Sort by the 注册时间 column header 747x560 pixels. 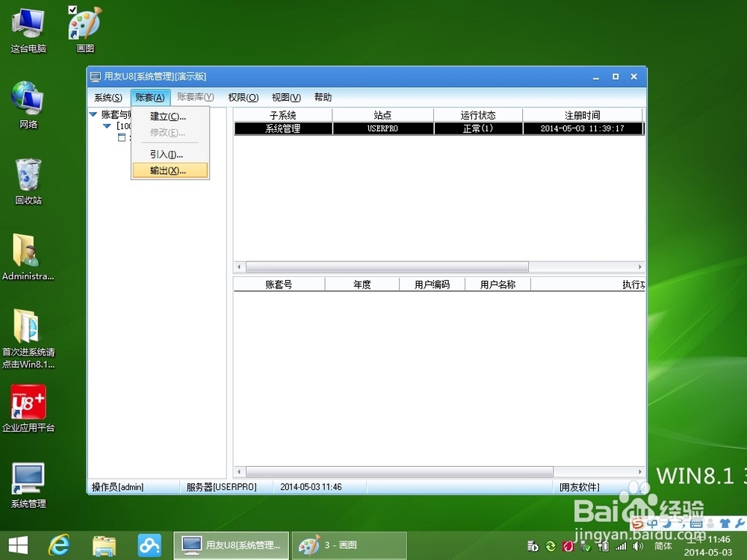click(x=583, y=115)
